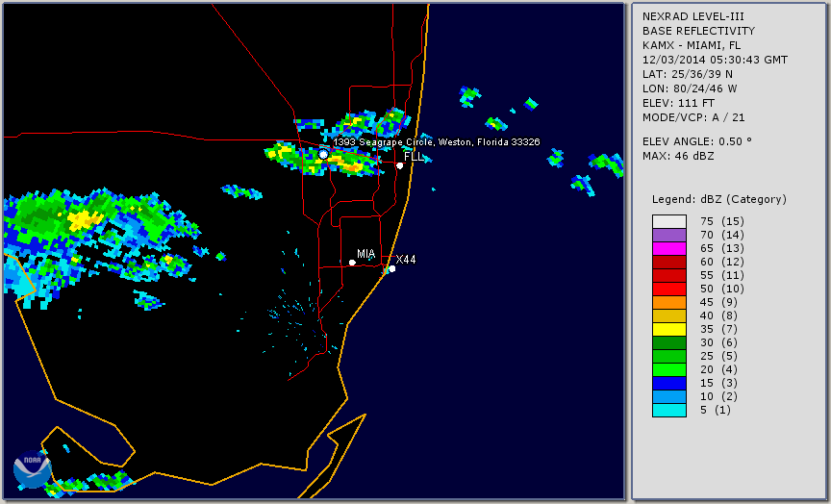Click the 15 dBZ blue legend swatch
Viewport: 831px width, 504px height.
[669, 383]
